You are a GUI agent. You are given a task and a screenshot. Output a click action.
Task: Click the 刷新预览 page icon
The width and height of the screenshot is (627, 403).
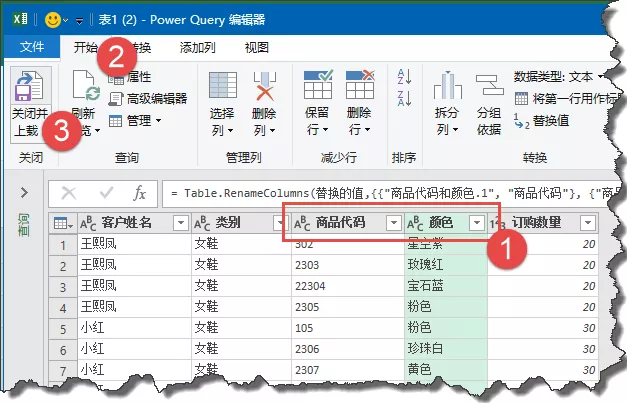click(86, 85)
